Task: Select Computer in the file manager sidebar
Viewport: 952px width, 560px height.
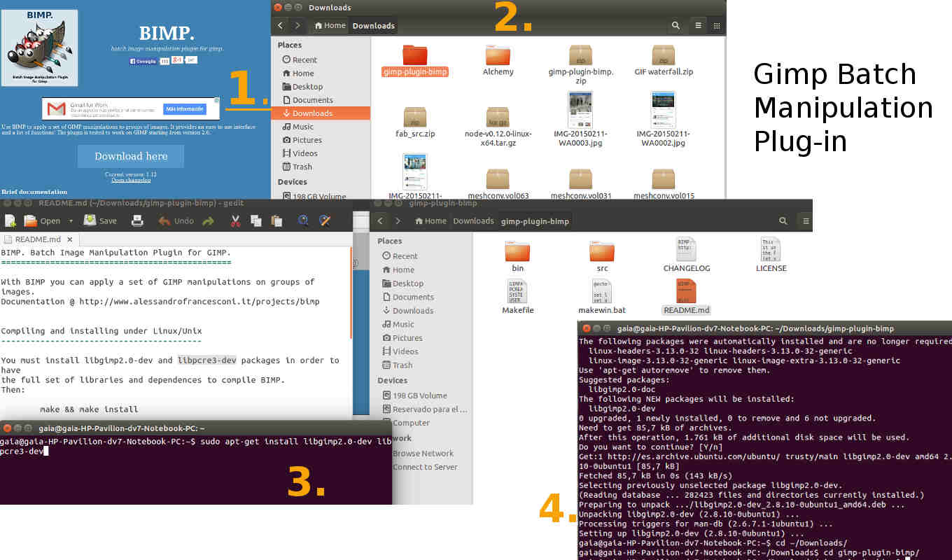Action: pos(411,423)
